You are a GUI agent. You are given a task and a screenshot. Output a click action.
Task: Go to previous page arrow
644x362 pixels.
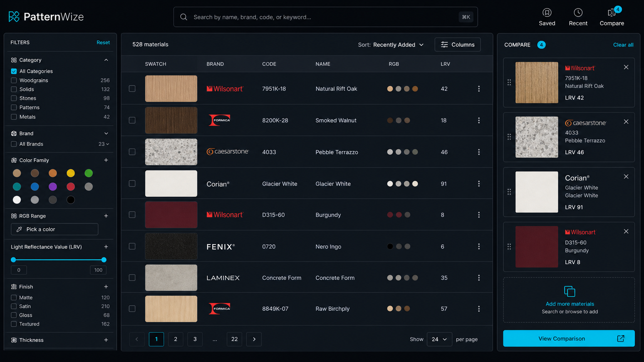click(137, 339)
